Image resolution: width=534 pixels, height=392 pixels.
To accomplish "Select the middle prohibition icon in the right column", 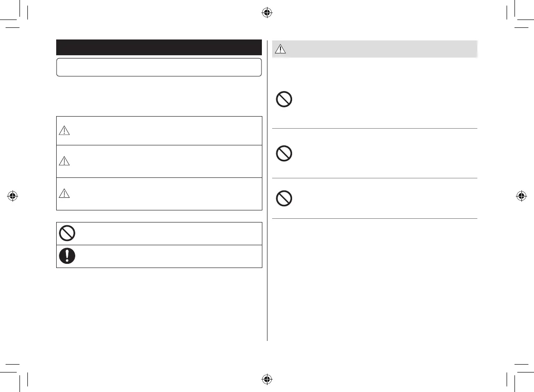I will pyautogui.click(x=284, y=154).
